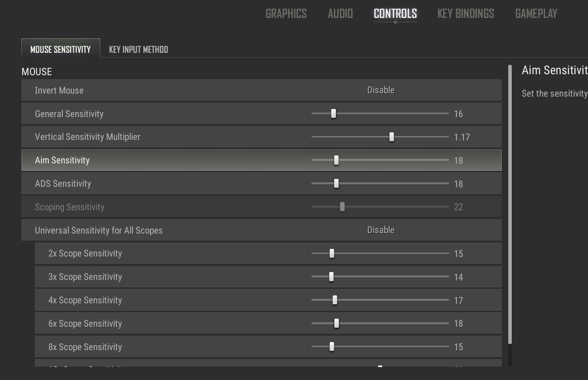The width and height of the screenshot is (588, 380).
Task: Open the Audio settings tab
Action: click(340, 14)
